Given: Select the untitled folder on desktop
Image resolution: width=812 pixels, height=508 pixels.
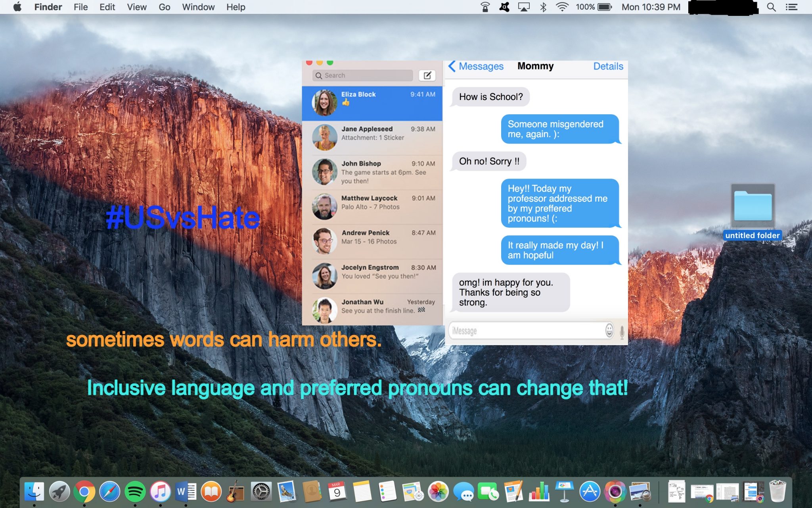Looking at the screenshot, I should click(x=753, y=212).
